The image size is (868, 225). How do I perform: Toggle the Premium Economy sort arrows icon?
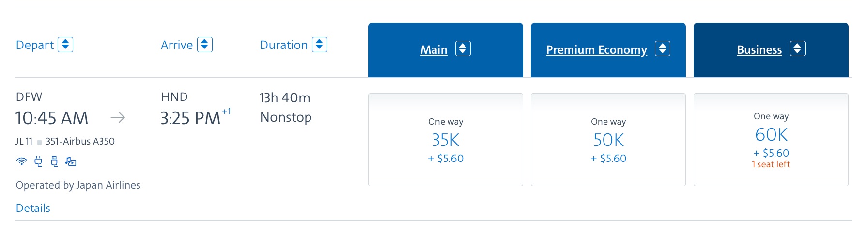(663, 49)
